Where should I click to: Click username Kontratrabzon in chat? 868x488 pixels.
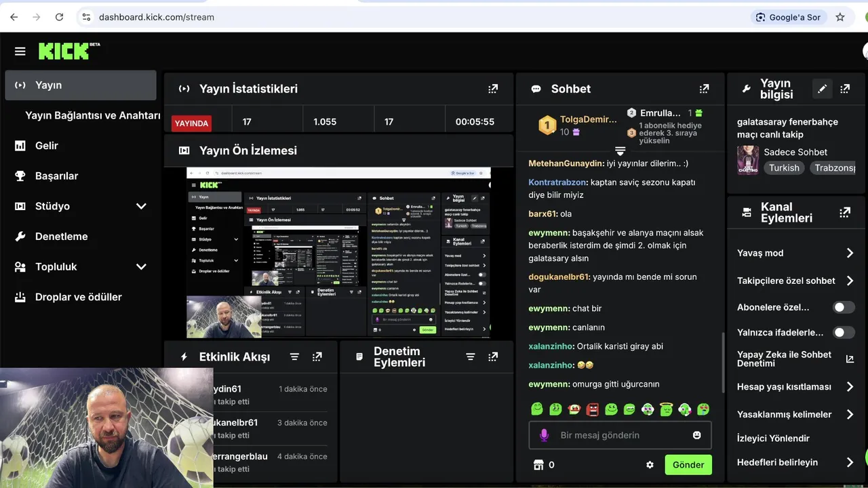(558, 182)
